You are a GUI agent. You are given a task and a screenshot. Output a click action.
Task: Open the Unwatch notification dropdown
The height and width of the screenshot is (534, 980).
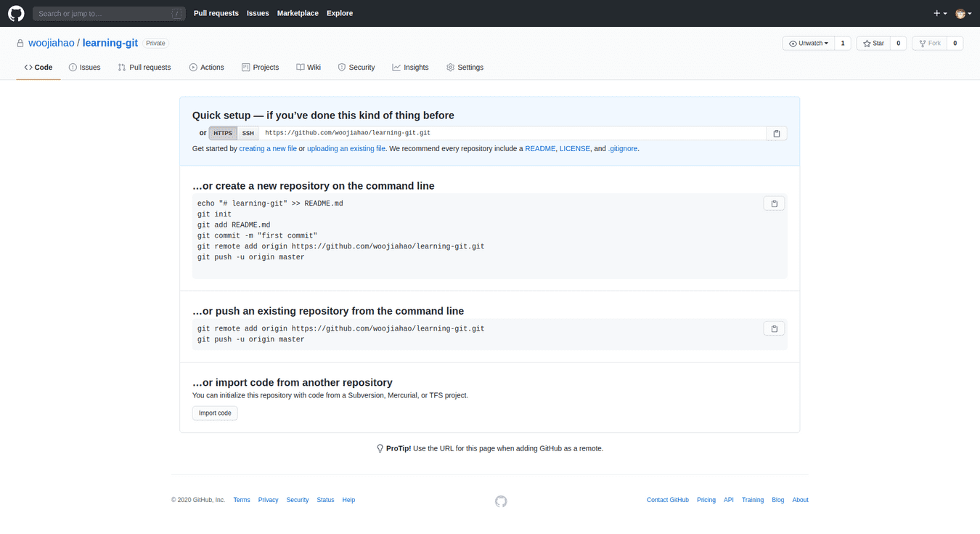click(x=808, y=43)
